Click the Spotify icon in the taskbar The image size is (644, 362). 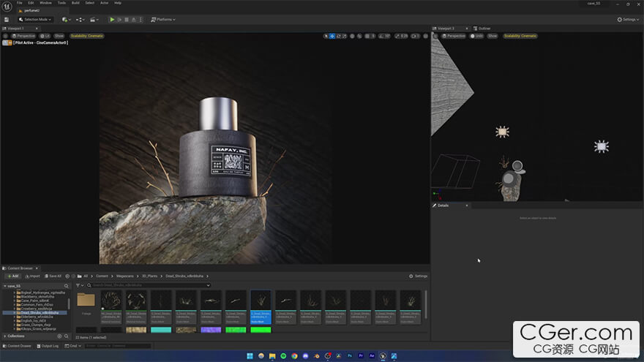(284, 356)
